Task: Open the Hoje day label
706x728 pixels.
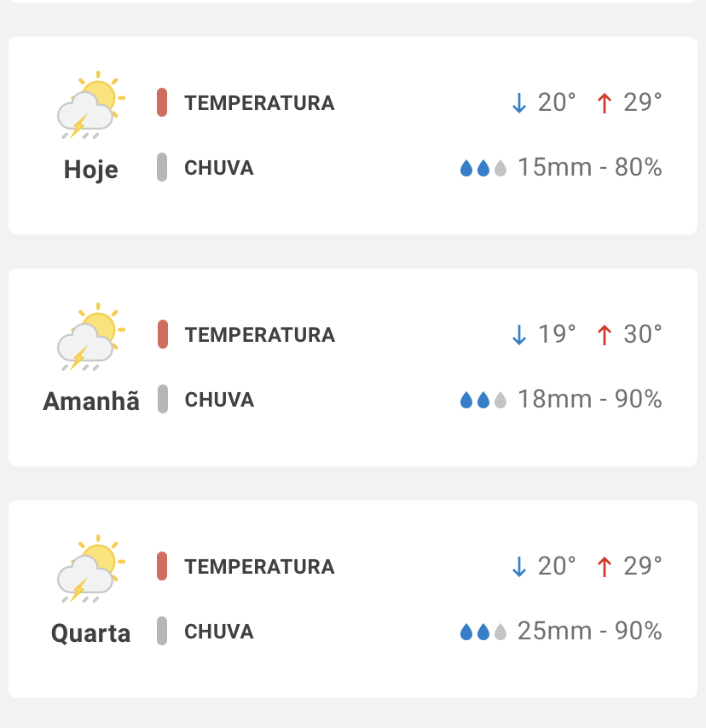Action: pos(91,170)
